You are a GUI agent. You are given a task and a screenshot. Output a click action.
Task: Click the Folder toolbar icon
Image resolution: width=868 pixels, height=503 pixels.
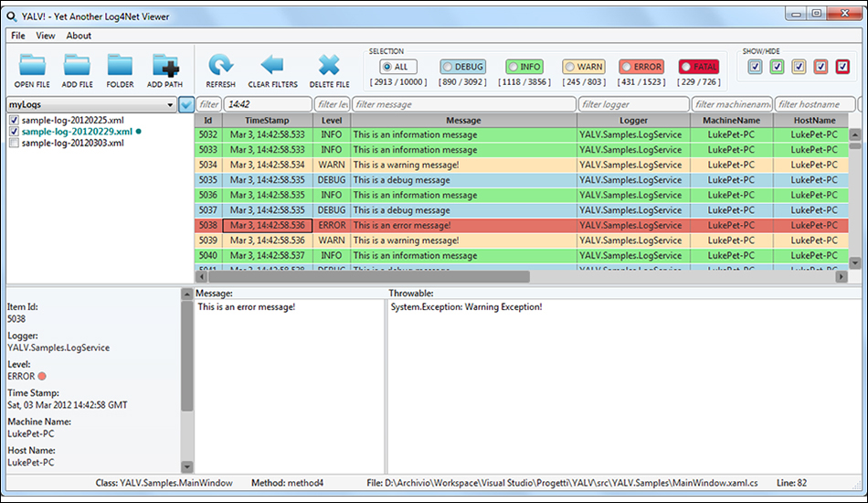[x=120, y=65]
